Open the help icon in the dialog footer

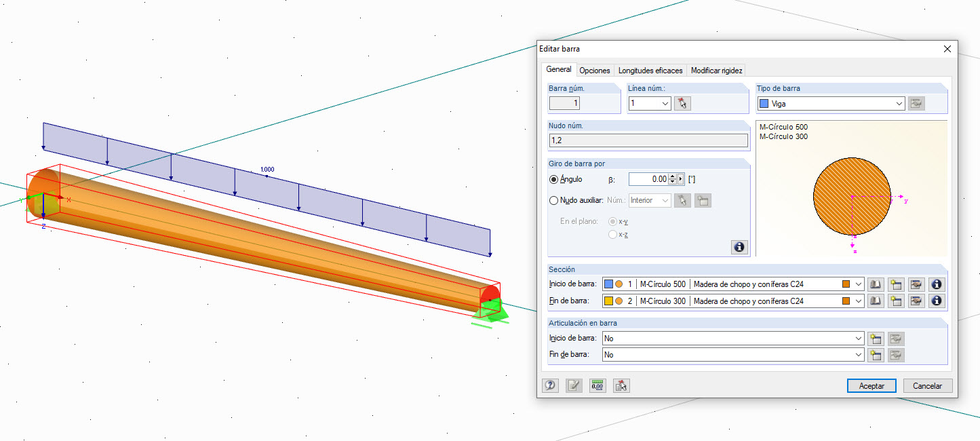click(x=551, y=385)
